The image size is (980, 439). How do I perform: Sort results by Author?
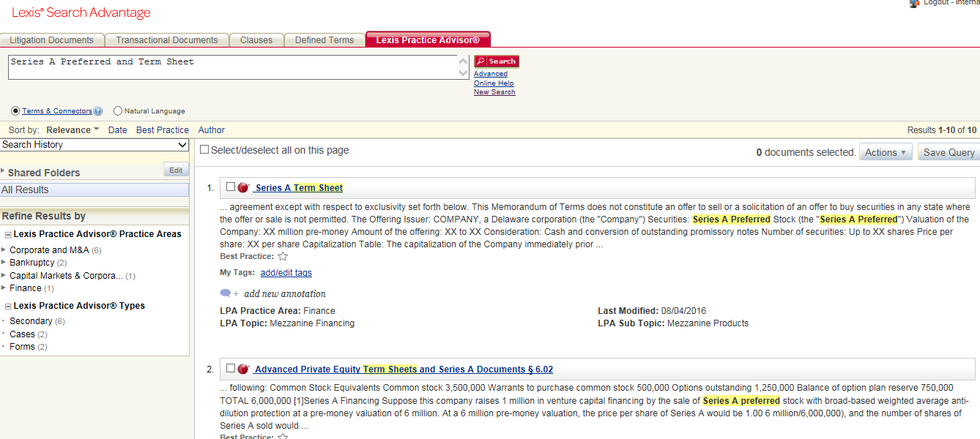coord(212,130)
